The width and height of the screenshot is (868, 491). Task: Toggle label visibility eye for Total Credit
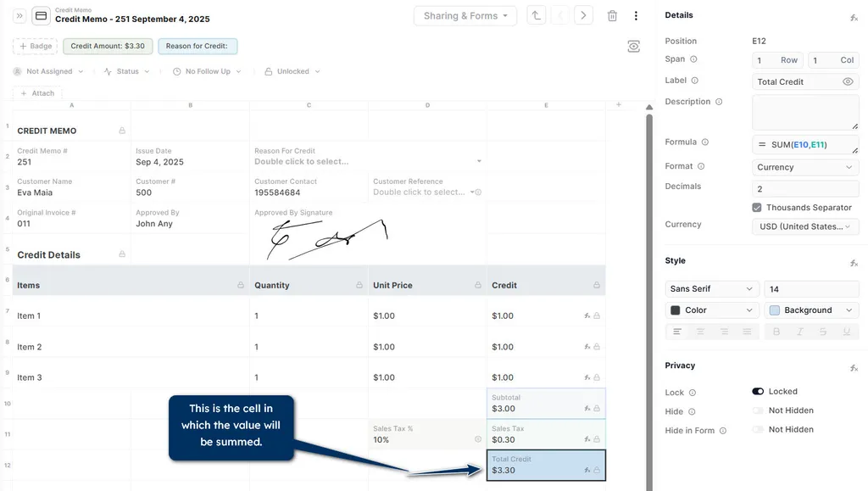coord(848,82)
